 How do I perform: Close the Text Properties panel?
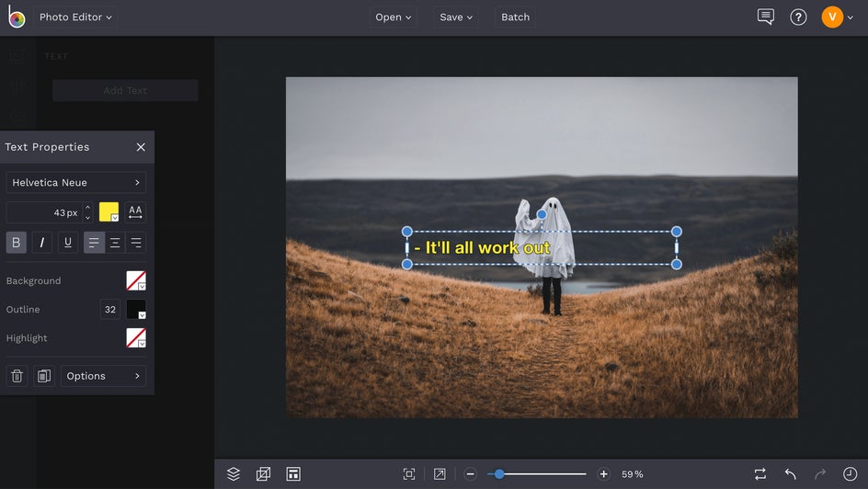click(141, 147)
